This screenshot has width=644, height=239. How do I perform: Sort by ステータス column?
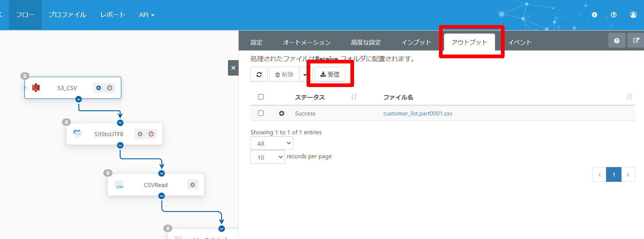click(x=354, y=97)
